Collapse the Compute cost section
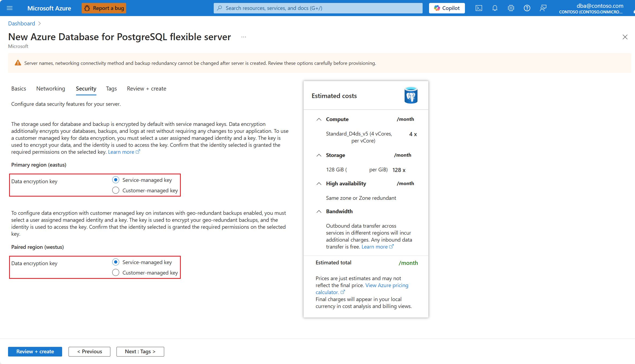 coord(319,119)
